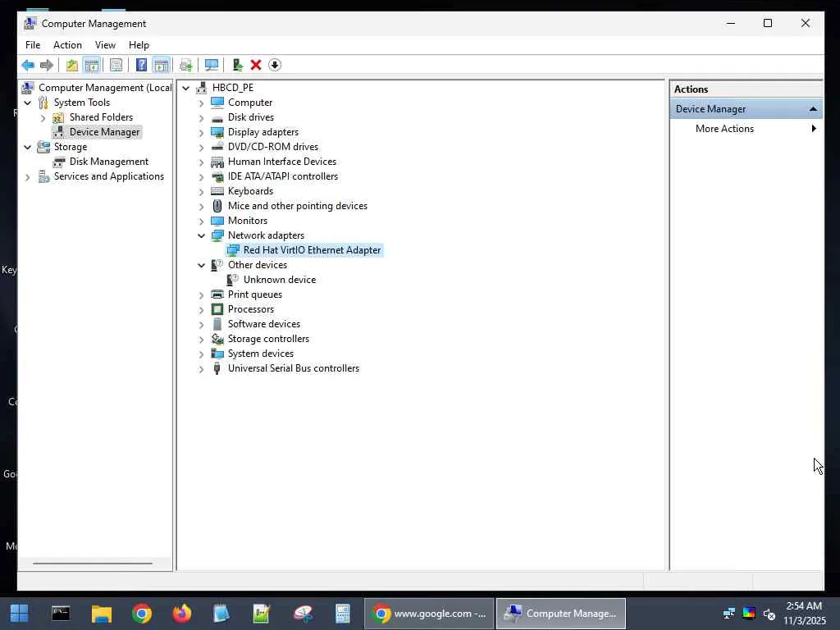Expand Services and Applications node
The width and height of the screenshot is (840, 630).
(x=28, y=177)
